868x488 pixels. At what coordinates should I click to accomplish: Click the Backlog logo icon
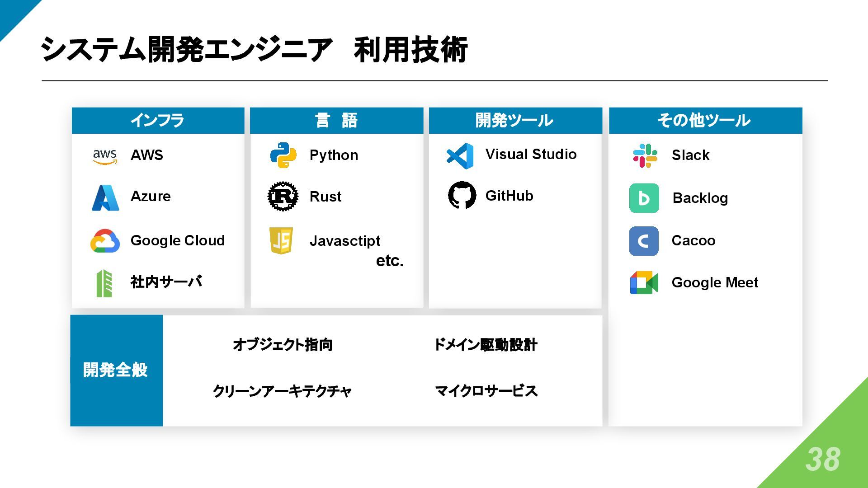[644, 198]
